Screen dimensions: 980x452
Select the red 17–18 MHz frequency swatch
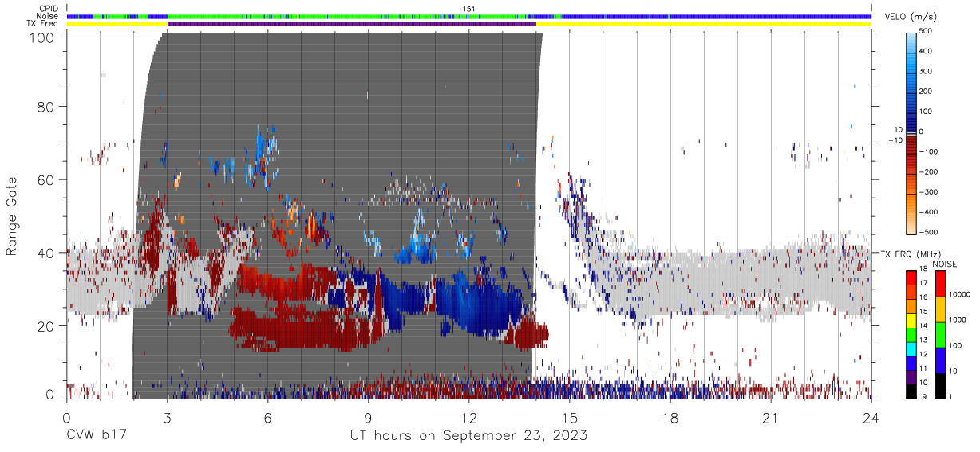(911, 278)
